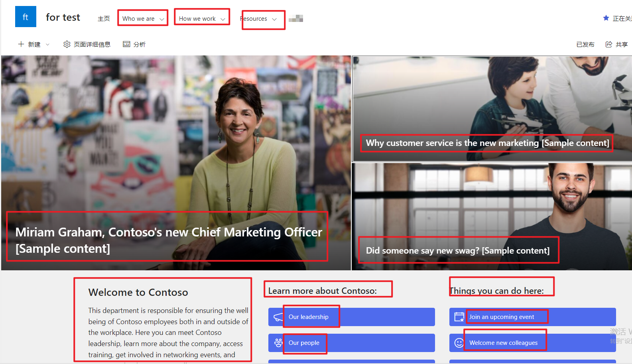Click the 共享 share button label
The image size is (632, 364).
[x=622, y=44]
